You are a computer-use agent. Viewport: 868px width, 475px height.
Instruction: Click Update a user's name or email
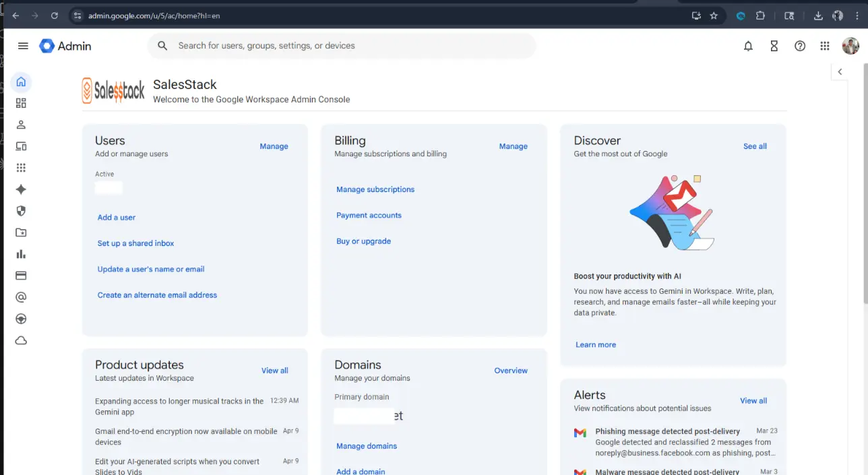tap(151, 269)
